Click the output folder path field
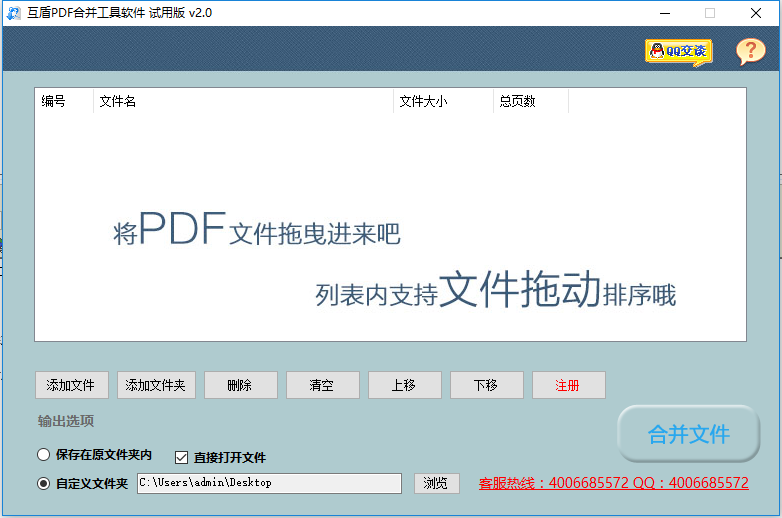The height and width of the screenshot is (518, 782). coord(269,483)
